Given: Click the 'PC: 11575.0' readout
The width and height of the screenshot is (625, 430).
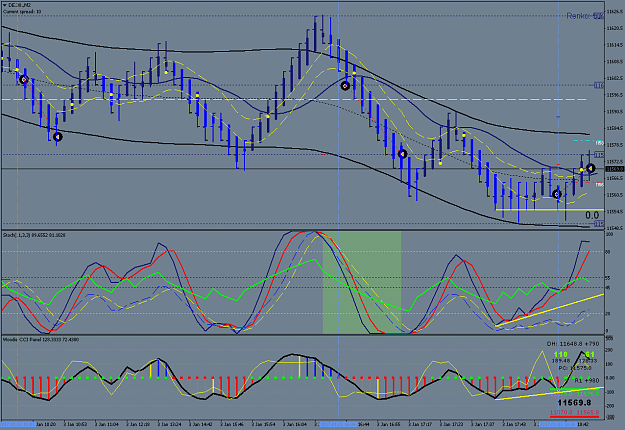Looking at the screenshot, I should pyautogui.click(x=575, y=368).
